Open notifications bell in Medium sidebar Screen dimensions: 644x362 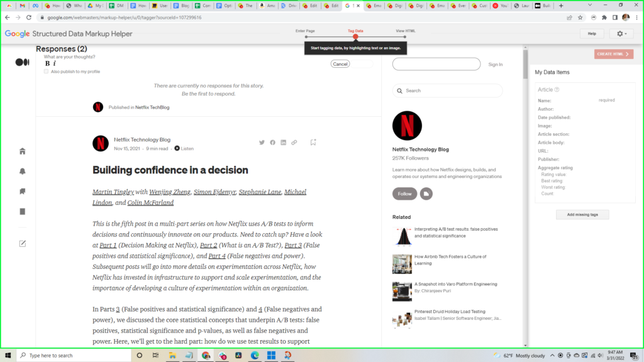23,172
